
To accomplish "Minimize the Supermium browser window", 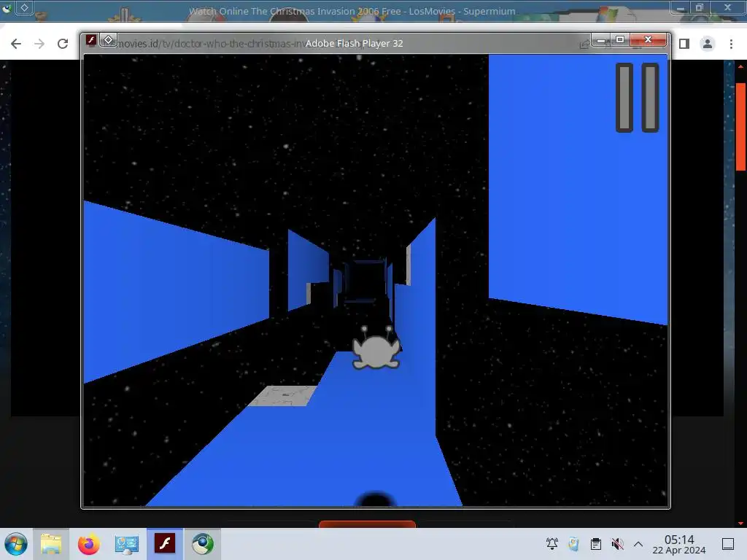I will (681, 7).
